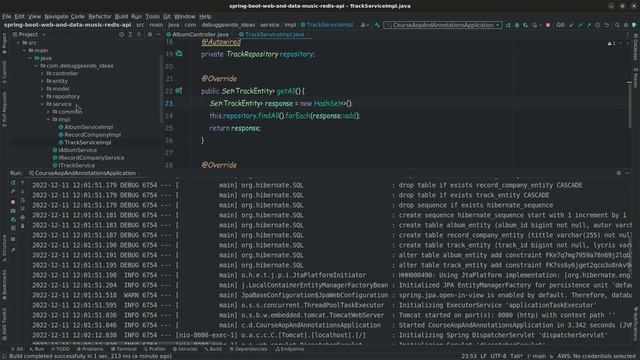Click the Git rollback undo icon
Viewport: 640px width, 360px height.
coord(606,25)
